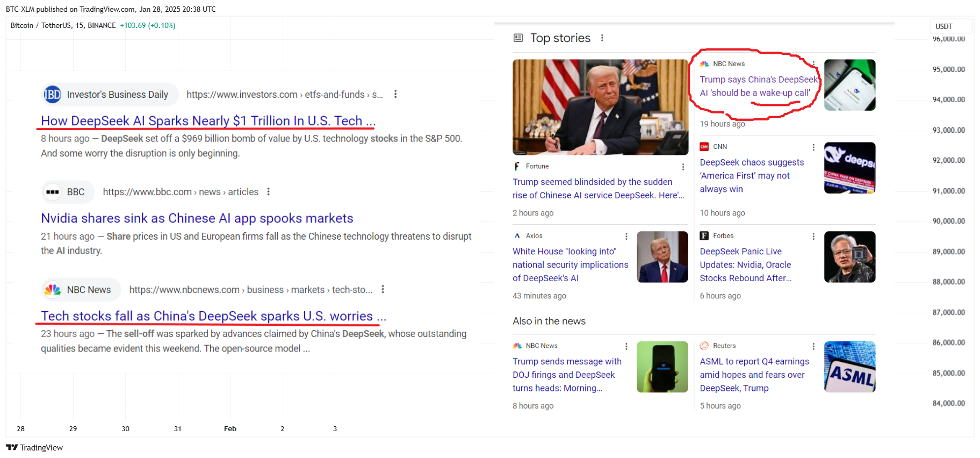Click the Top stories heading text
The width and height of the screenshot is (980, 458).
[560, 38]
